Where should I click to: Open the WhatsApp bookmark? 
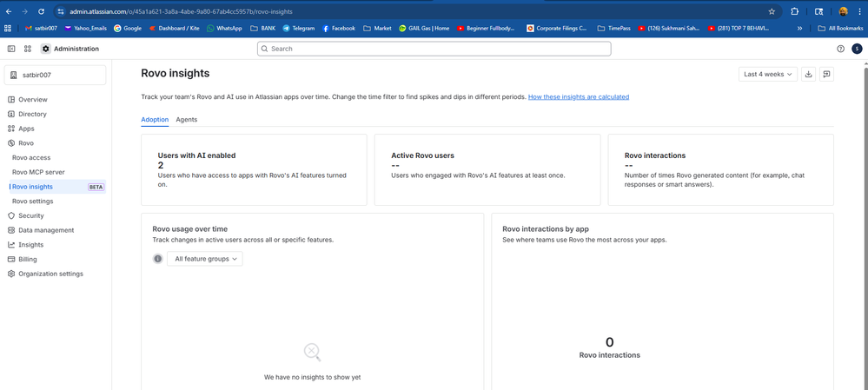point(224,28)
